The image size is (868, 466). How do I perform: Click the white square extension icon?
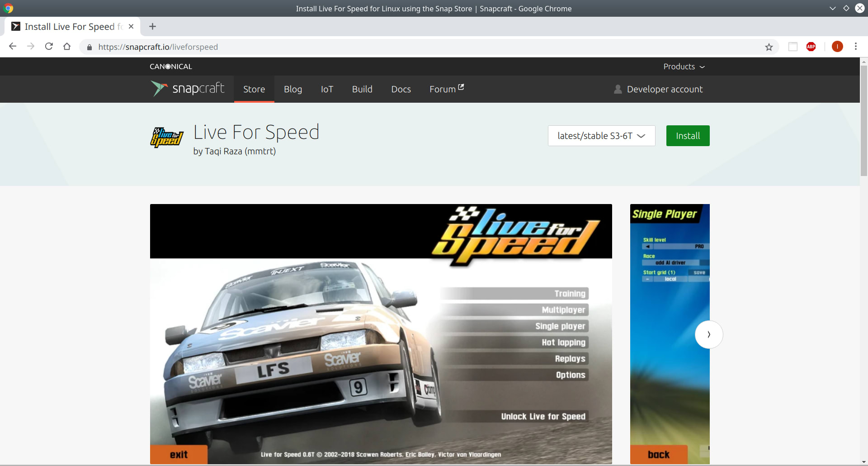(x=793, y=47)
